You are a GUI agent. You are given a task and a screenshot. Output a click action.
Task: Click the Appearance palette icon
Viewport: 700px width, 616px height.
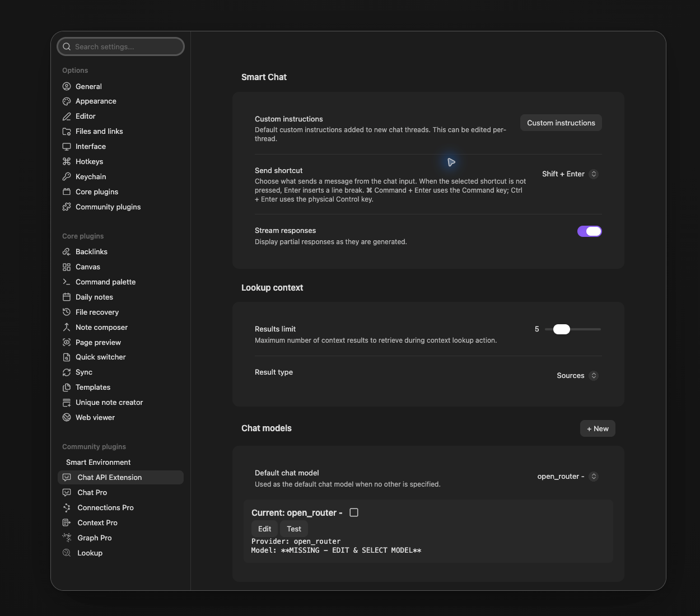click(67, 101)
